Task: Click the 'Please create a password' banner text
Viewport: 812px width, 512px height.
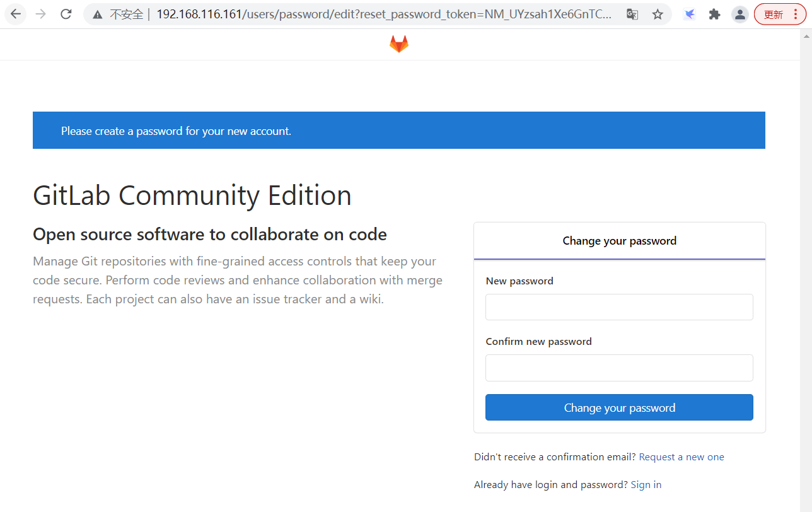Action: point(176,131)
